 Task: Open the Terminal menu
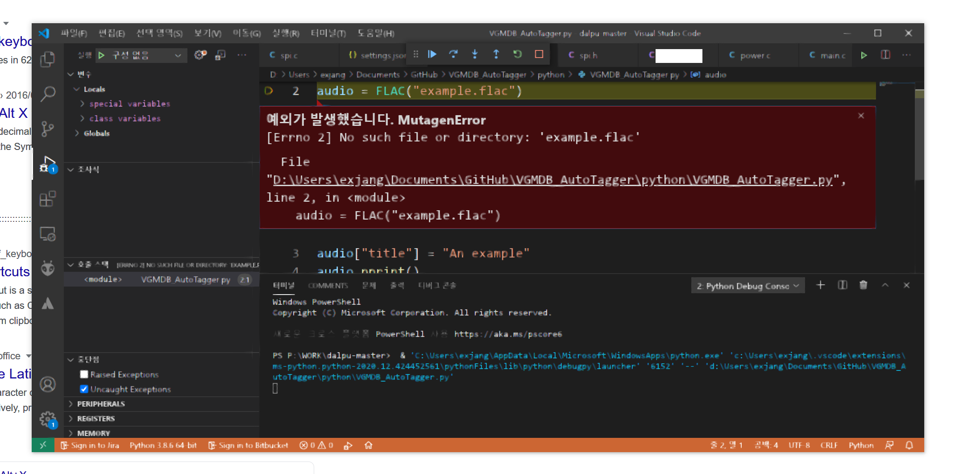(x=328, y=33)
